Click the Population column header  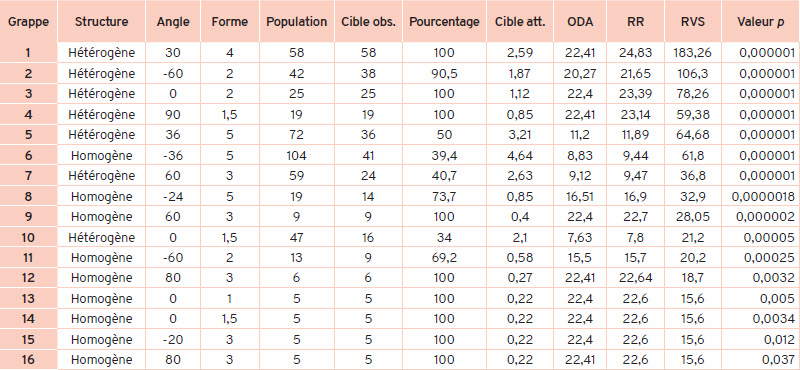(296, 22)
